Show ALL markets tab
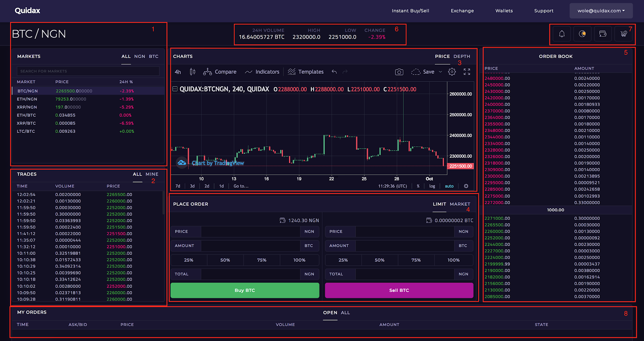644x341 pixels. pos(126,56)
